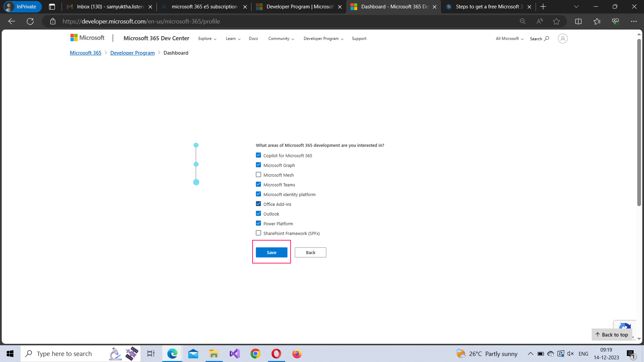Close the Gmail Inbox tab
This screenshot has height=362, width=644.
(150, 7)
